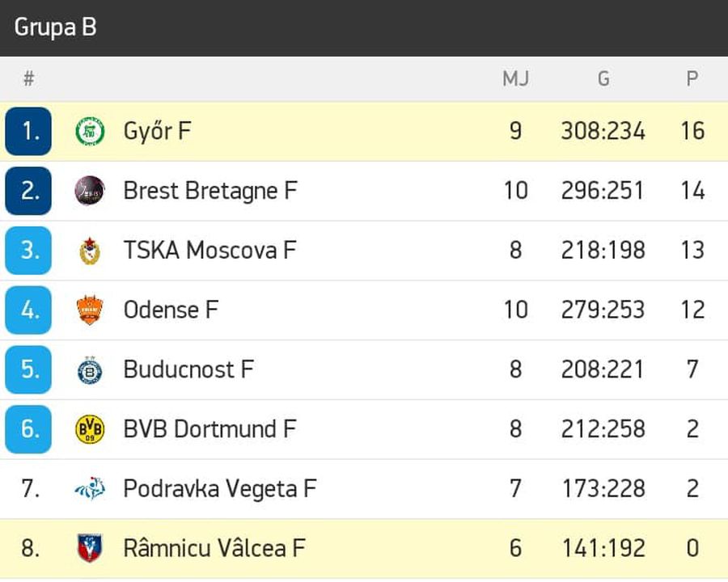The image size is (728, 582).
Task: Click the position 6 badge
Action: pyautogui.click(x=28, y=429)
